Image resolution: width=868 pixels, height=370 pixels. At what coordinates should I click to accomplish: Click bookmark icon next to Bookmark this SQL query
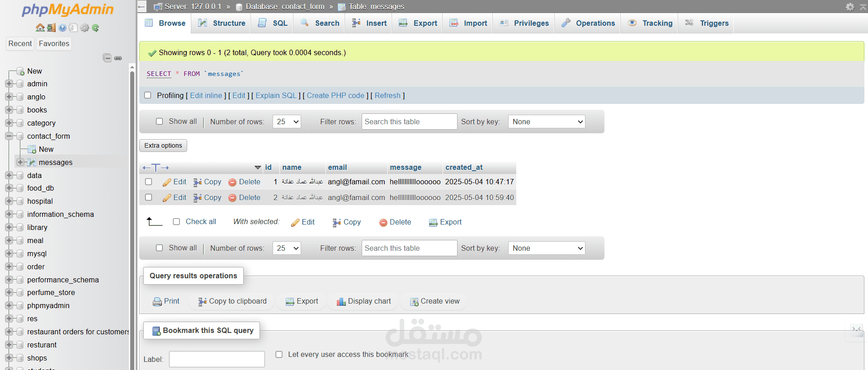click(156, 331)
